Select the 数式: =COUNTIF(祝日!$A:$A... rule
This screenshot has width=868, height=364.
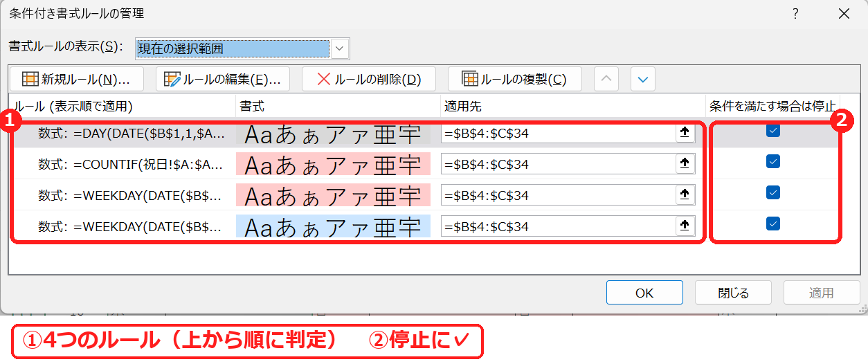coord(132,164)
